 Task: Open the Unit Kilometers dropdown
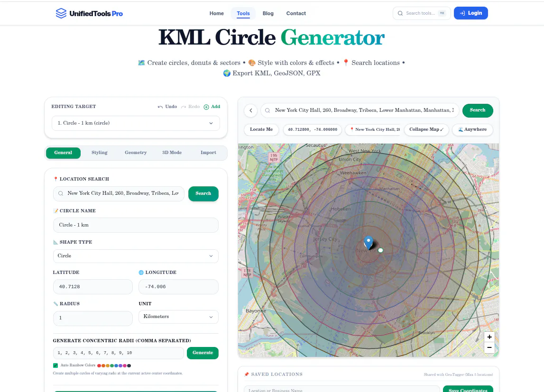pyautogui.click(x=178, y=317)
